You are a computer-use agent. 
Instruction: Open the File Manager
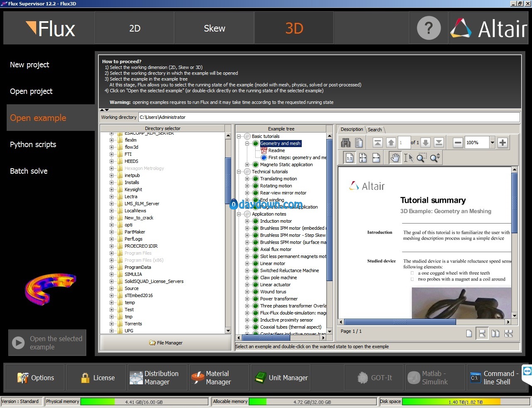coord(165,343)
